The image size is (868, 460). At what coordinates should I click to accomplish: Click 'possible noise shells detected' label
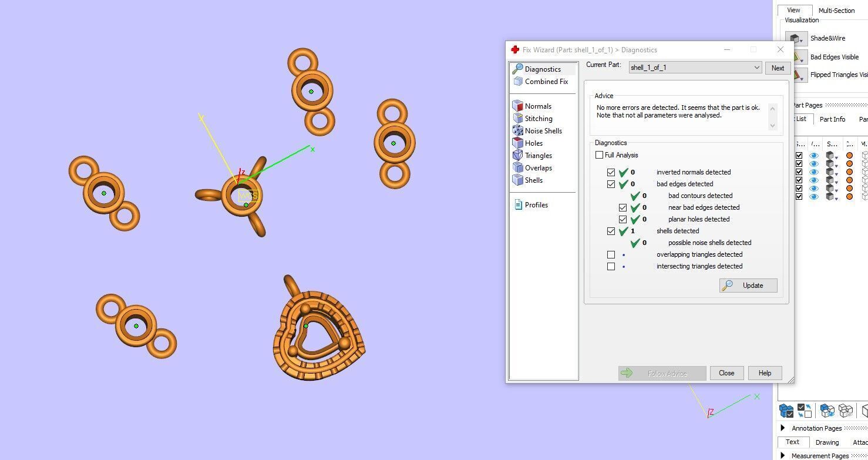pos(709,243)
